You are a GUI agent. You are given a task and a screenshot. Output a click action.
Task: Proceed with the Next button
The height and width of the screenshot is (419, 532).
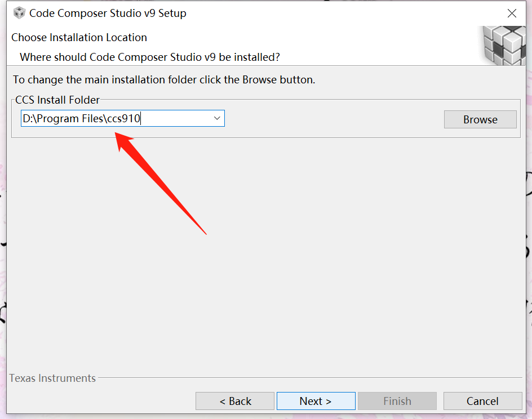tap(316, 401)
